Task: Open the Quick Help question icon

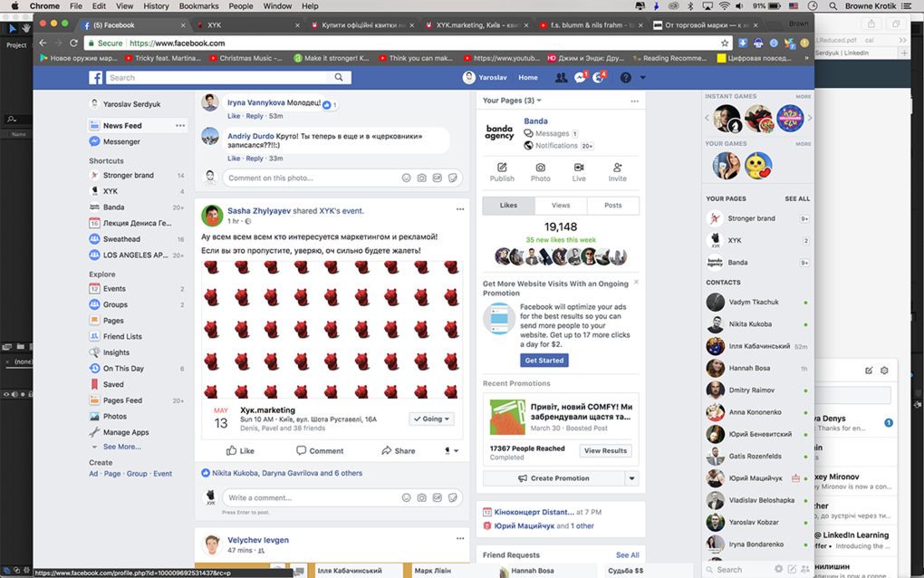Action: click(x=626, y=78)
